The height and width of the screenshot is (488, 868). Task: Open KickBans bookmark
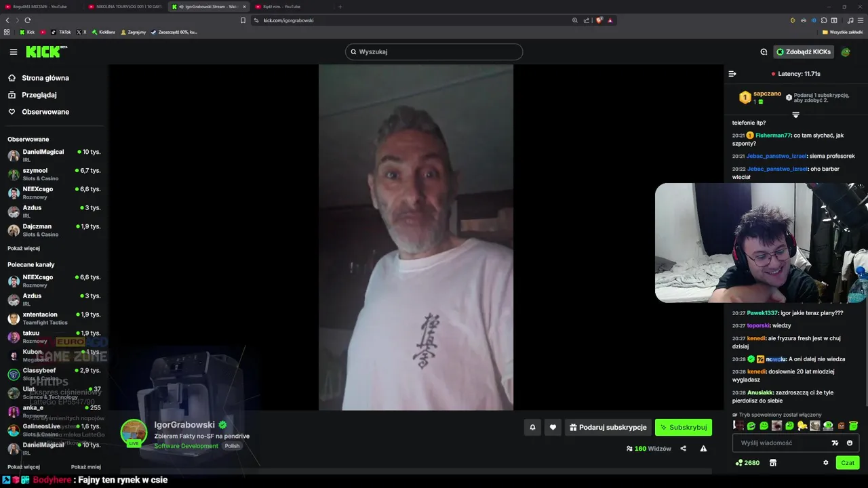tap(103, 32)
